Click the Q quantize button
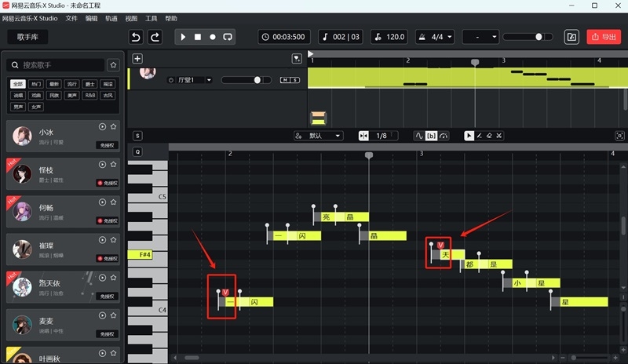Screen dimensions: 628x364 (x=137, y=151)
